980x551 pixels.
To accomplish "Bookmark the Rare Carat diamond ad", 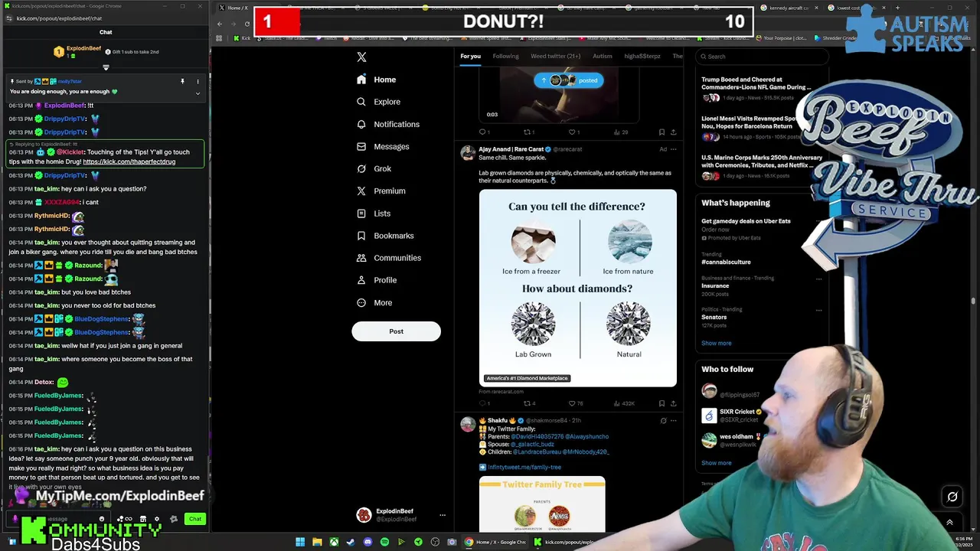I will [x=661, y=403].
